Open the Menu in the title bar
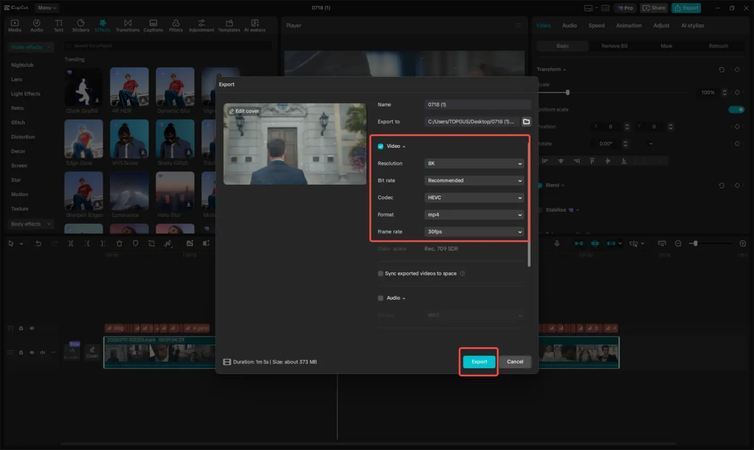Viewport: 754px width, 450px height. pos(47,7)
